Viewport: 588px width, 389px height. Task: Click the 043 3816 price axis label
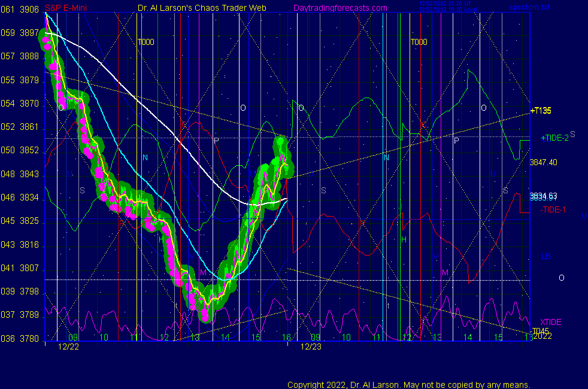coord(20,245)
